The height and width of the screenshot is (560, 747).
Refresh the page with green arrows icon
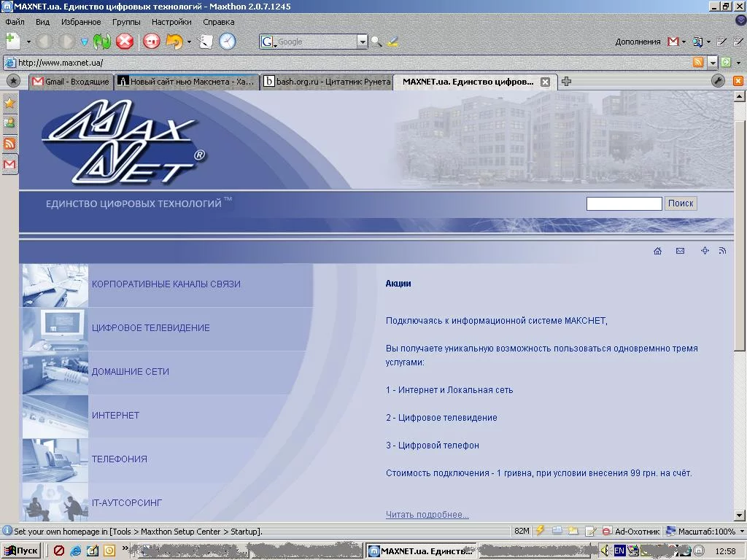[102, 42]
